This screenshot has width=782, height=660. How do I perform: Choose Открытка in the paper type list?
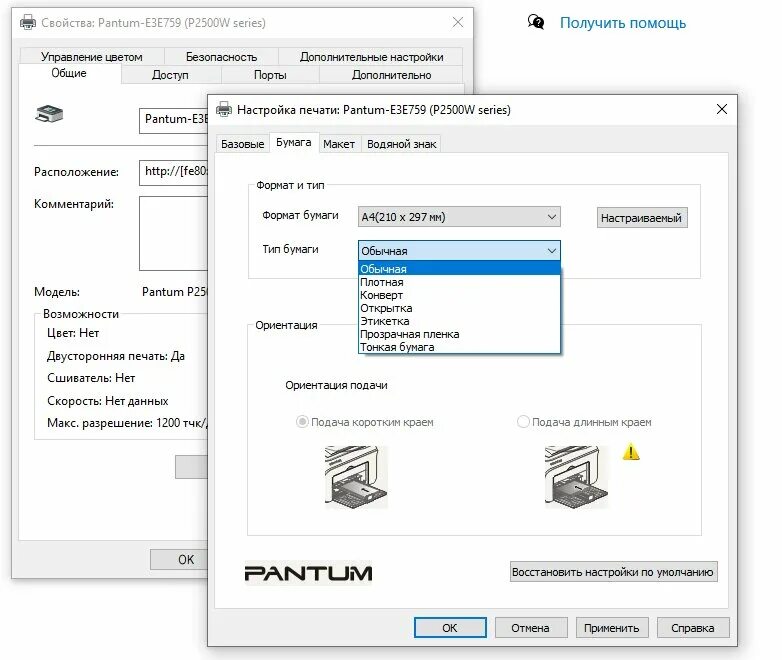[459, 308]
